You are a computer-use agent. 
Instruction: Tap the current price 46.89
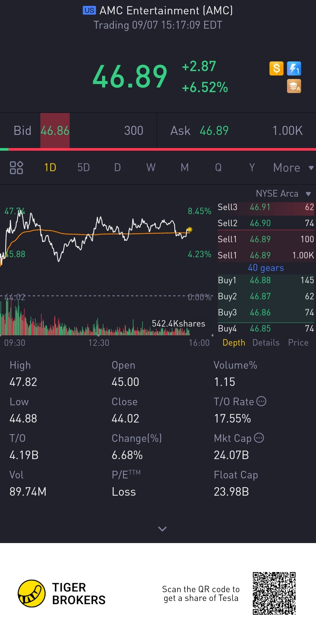(x=130, y=77)
